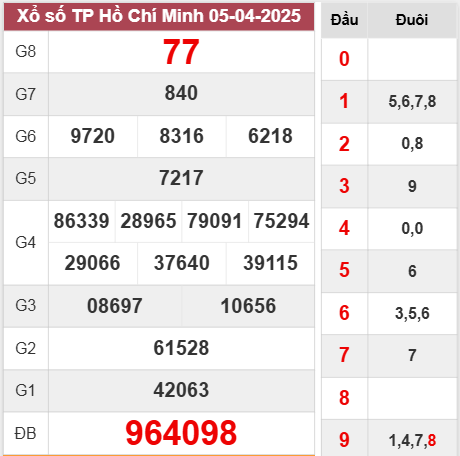Image resolution: width=460 pixels, height=456 pixels.
Task: Select the G2 result 61528
Action: point(181,348)
